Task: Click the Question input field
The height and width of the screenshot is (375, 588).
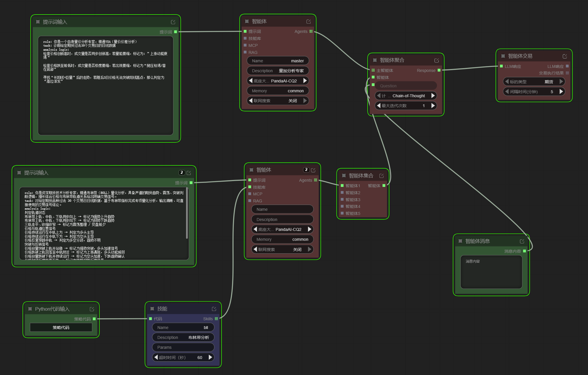Action: (x=406, y=86)
